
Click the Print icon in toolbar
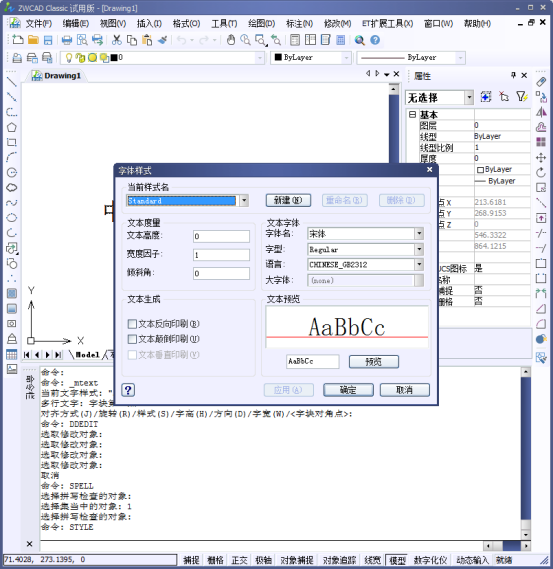[67, 40]
